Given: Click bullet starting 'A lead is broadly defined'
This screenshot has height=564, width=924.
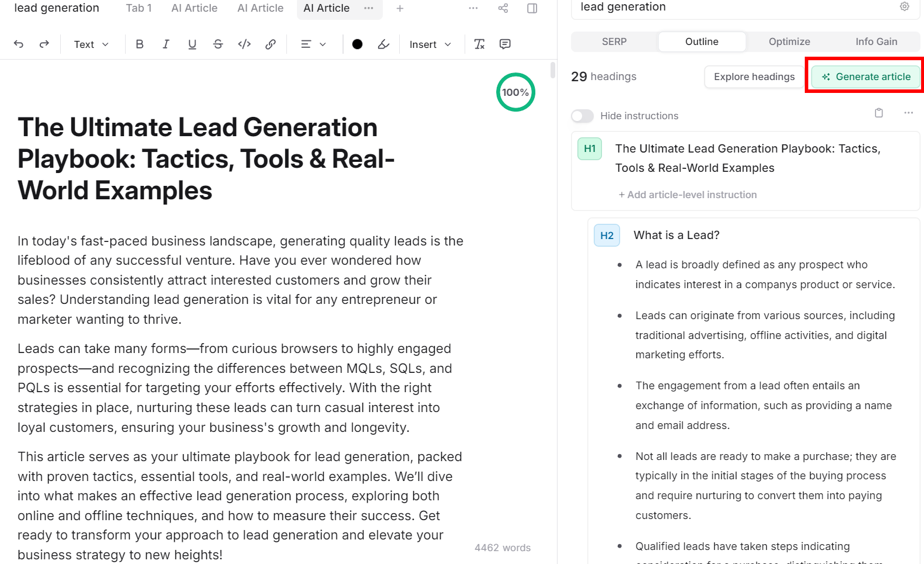Looking at the screenshot, I should click(766, 275).
